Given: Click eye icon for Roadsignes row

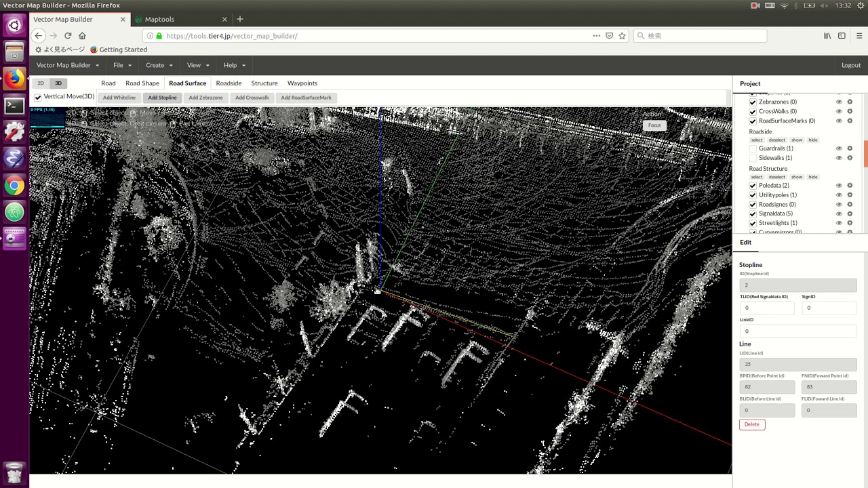Looking at the screenshot, I should click(839, 205).
